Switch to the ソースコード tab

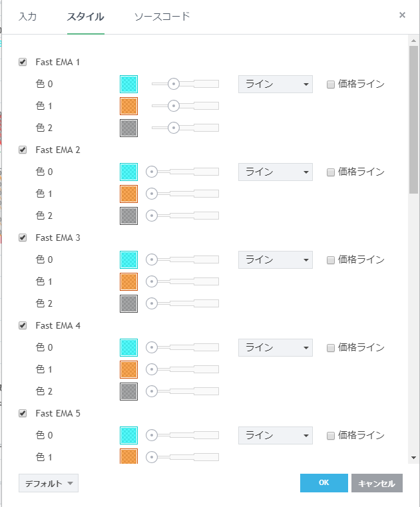pyautogui.click(x=162, y=17)
